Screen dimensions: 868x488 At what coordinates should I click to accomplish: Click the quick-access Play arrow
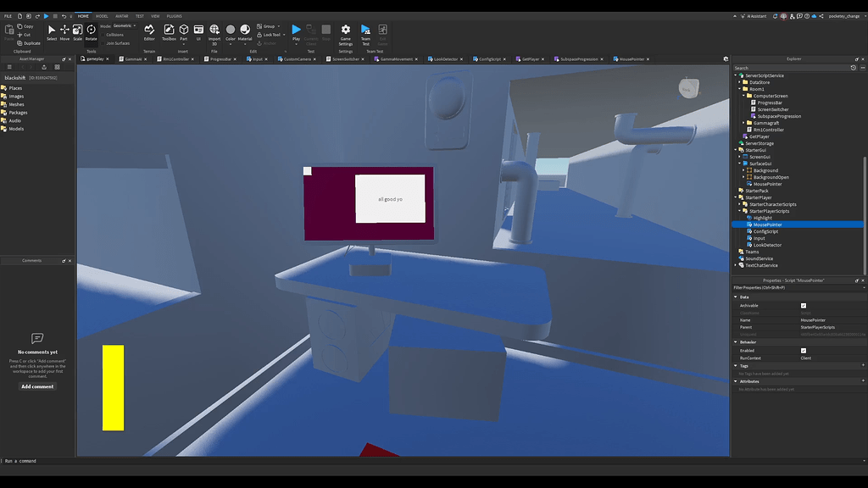pyautogui.click(x=46, y=16)
